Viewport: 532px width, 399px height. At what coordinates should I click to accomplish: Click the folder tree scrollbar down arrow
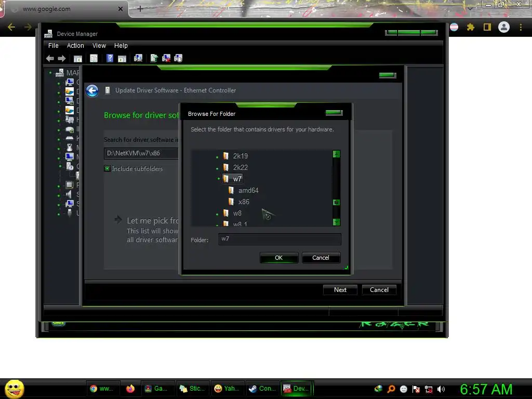[336, 222]
